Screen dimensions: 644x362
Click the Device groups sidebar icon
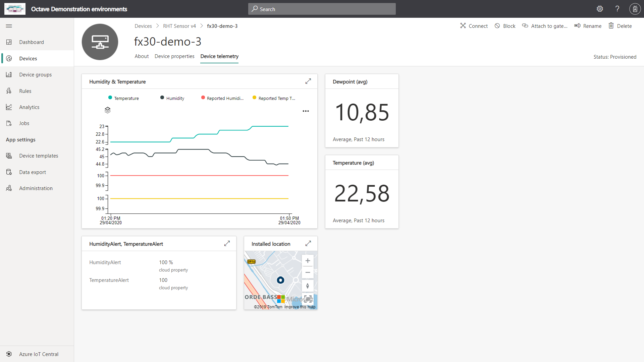click(9, 74)
